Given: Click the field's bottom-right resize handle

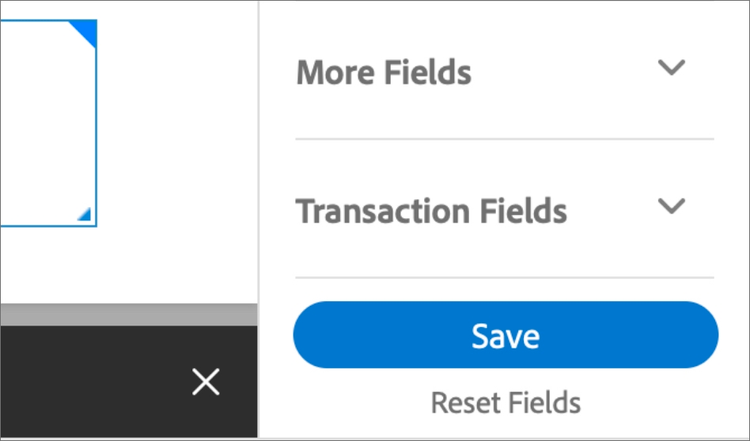Looking at the screenshot, I should (x=86, y=215).
